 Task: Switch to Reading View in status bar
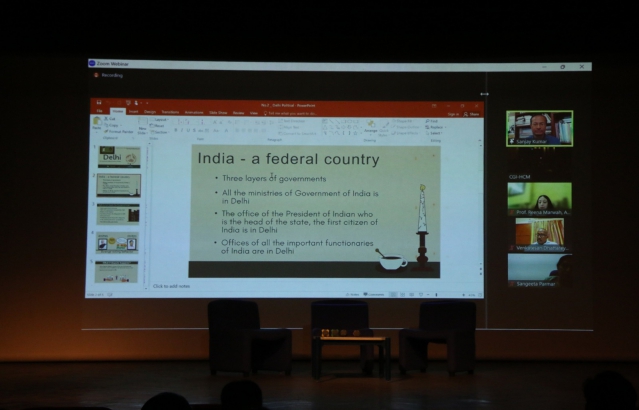[x=412, y=295]
